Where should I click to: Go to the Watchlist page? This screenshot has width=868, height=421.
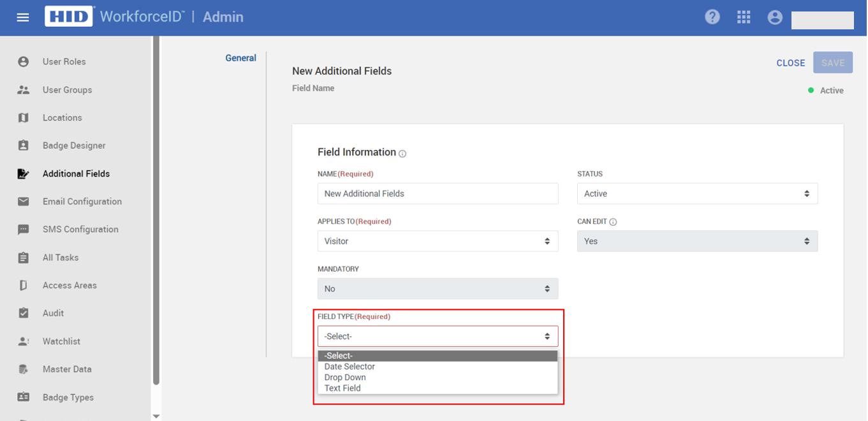pos(61,341)
